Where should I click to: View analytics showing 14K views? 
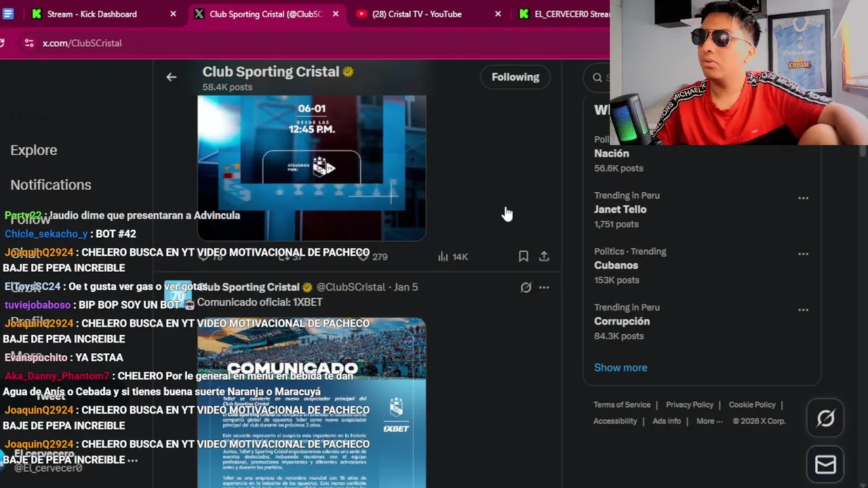tap(453, 256)
